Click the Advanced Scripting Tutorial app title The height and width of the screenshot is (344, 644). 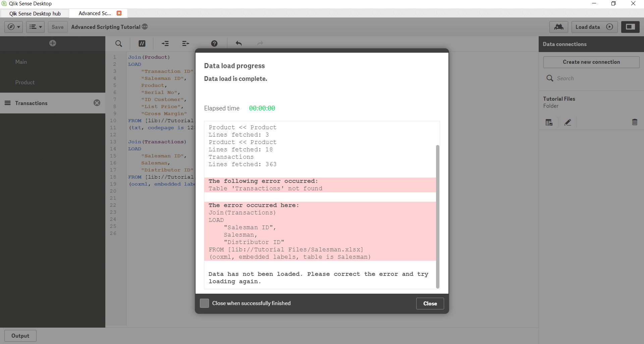pos(106,27)
